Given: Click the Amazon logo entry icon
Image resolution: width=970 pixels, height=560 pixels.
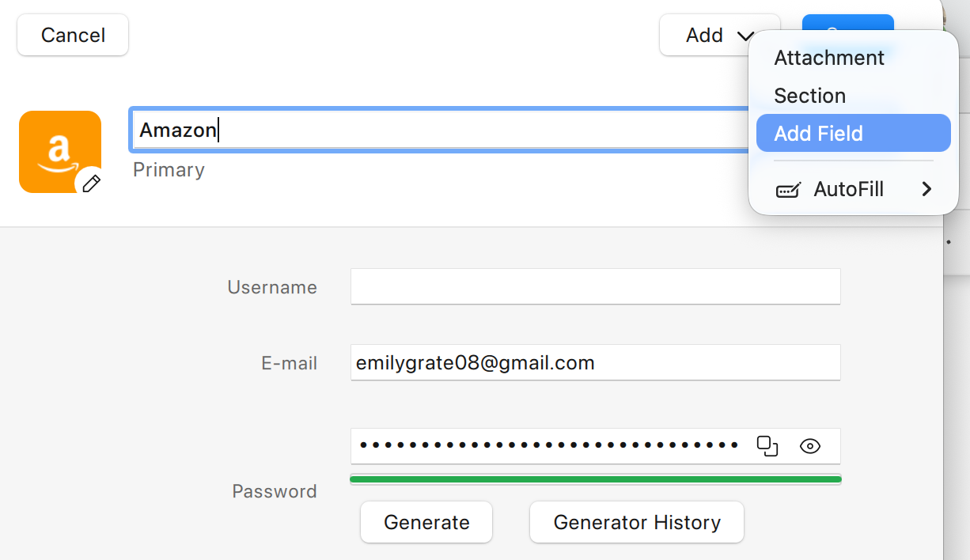Looking at the screenshot, I should (60, 152).
